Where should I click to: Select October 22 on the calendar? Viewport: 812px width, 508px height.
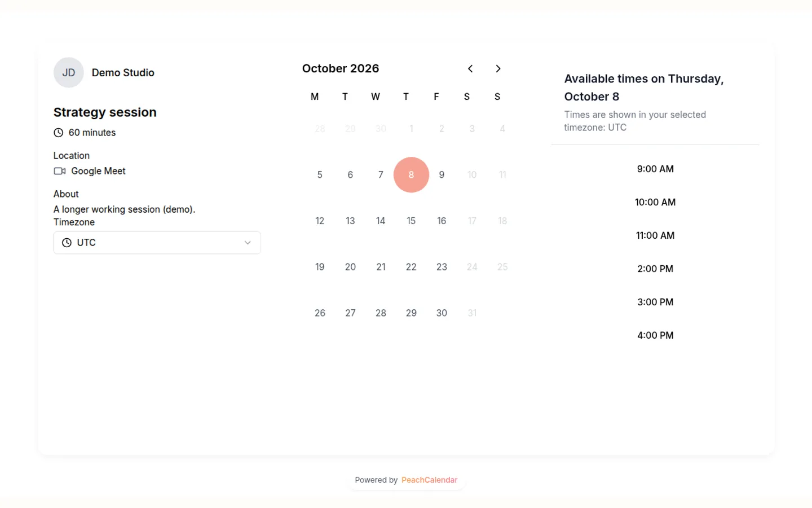pyautogui.click(x=411, y=267)
